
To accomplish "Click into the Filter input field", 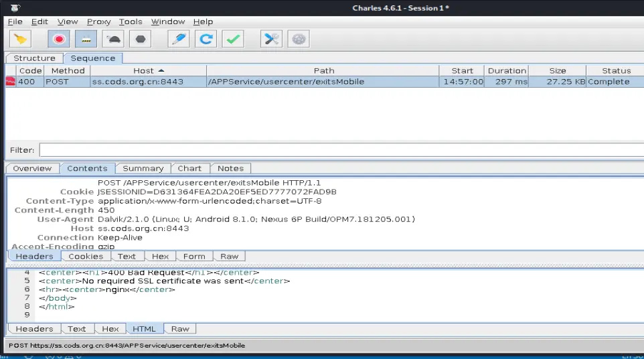I will pos(341,150).
